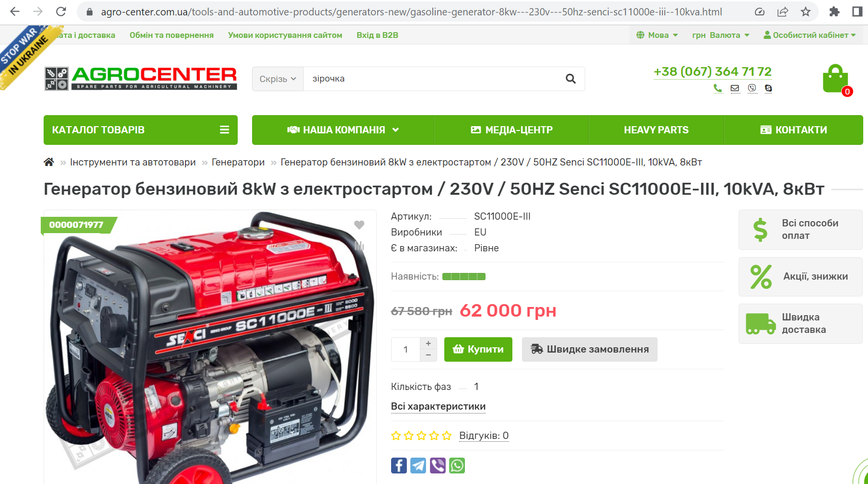Decrease quantity with minus stepper
The image size is (868, 484).
pos(428,355)
